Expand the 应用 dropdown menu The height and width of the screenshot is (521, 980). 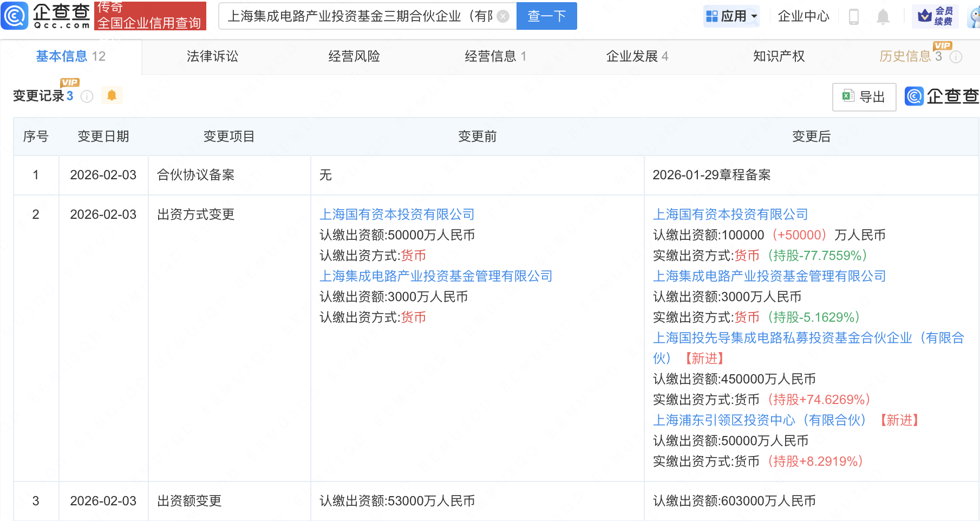point(731,16)
